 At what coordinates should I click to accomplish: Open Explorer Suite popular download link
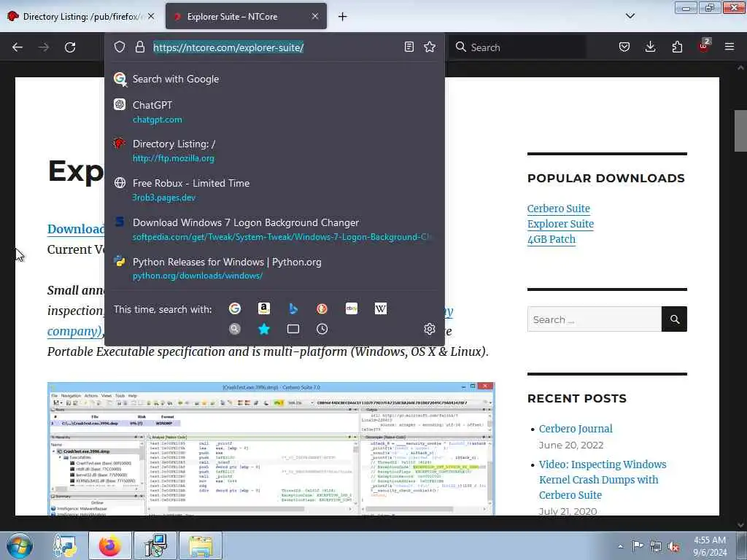point(560,224)
